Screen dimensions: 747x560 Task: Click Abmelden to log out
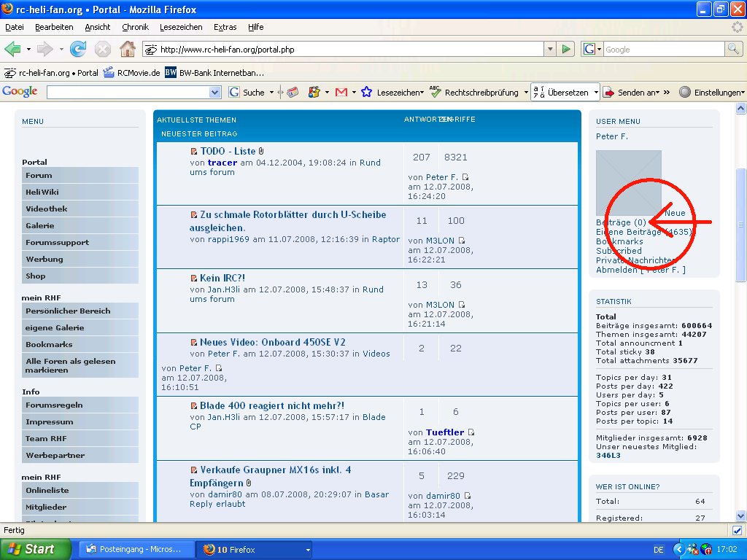[x=640, y=270]
